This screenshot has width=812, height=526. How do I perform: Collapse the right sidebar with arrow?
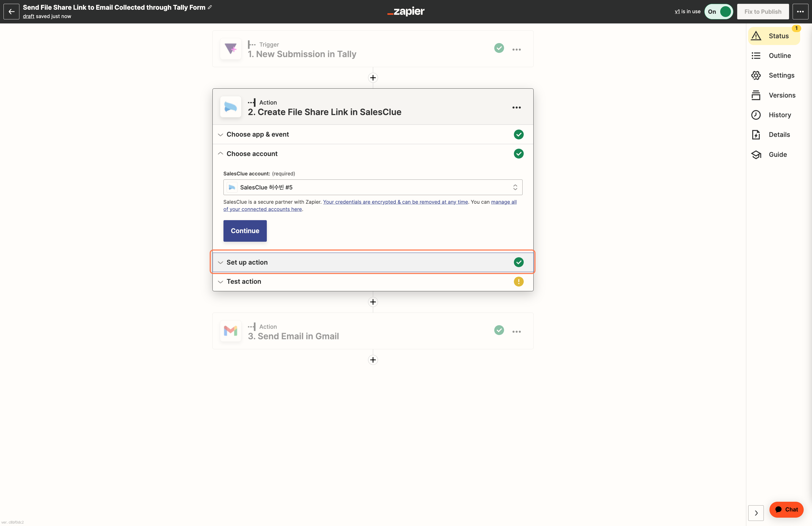click(756, 513)
